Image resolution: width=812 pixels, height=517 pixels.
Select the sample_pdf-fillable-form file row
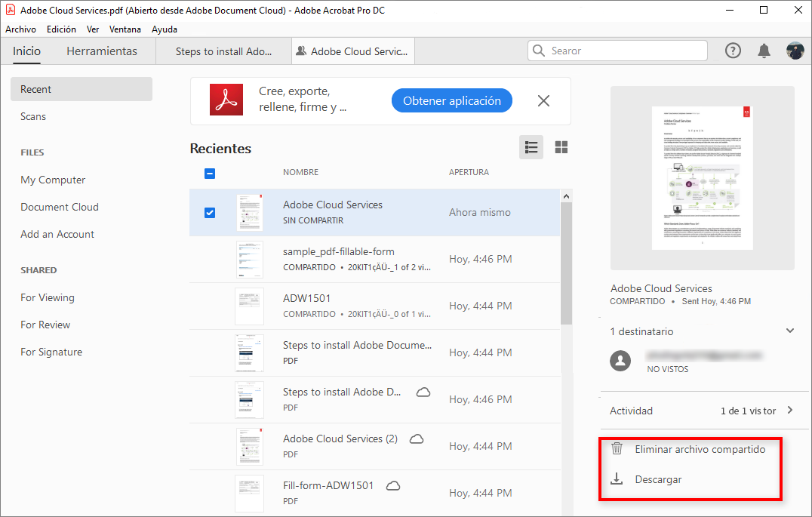pyautogui.click(x=375, y=259)
